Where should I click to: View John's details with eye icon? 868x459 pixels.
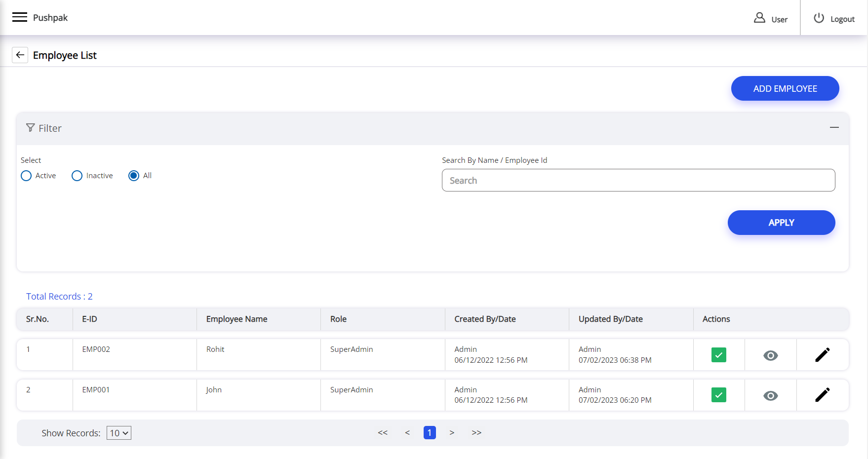pyautogui.click(x=770, y=396)
